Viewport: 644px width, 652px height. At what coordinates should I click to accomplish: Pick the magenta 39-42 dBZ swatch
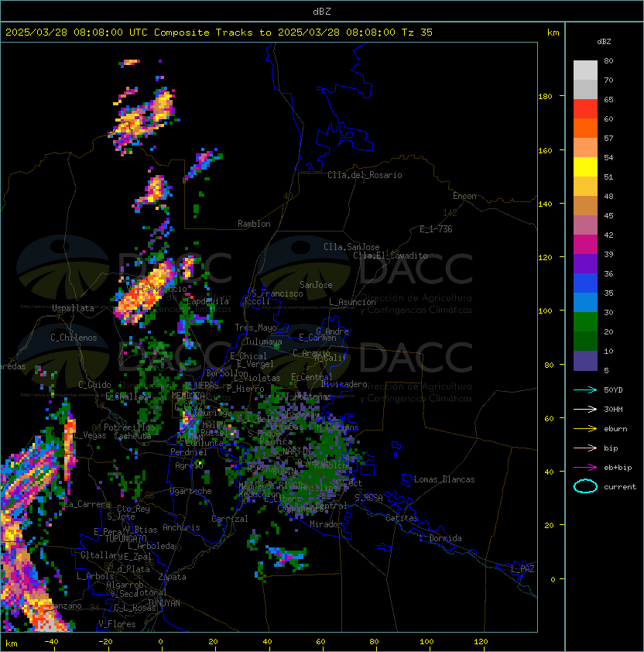585,245
